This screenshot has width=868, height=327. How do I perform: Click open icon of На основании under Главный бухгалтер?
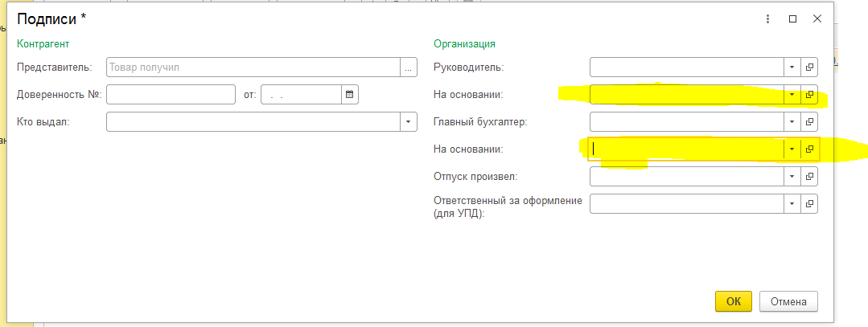tap(809, 149)
